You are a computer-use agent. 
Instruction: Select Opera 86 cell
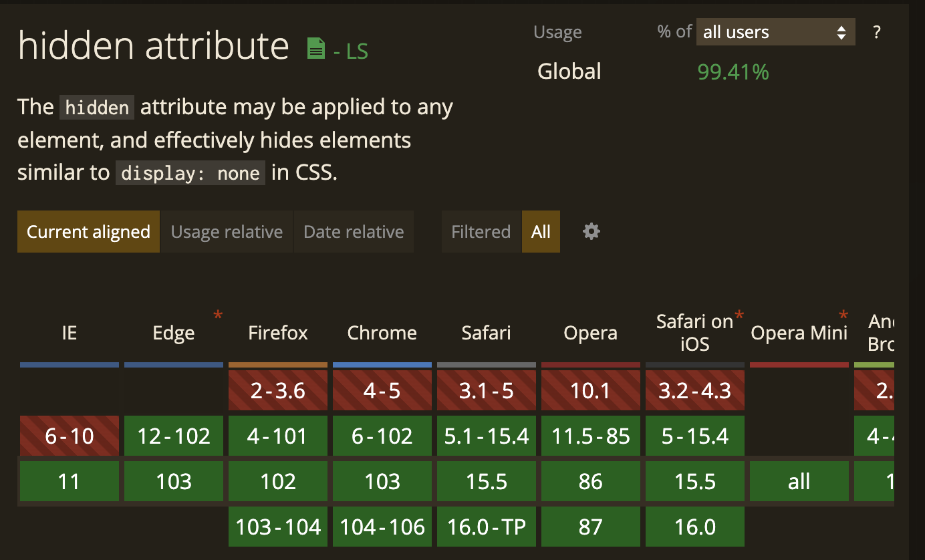click(591, 481)
